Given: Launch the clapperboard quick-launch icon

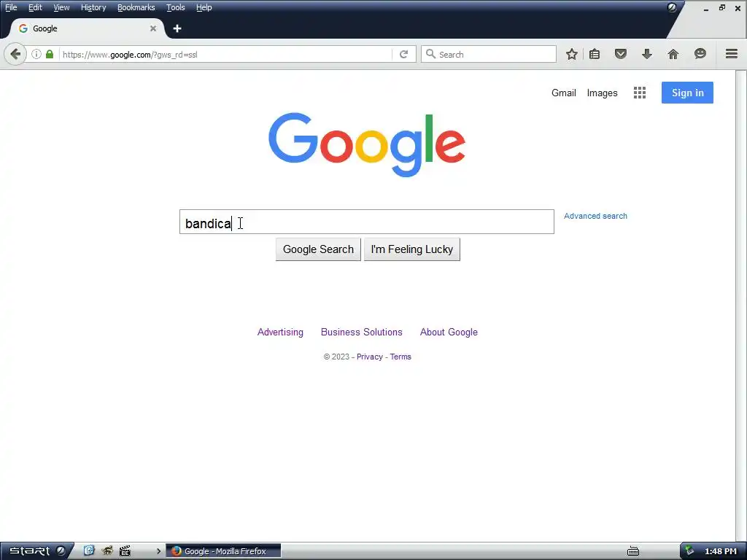Looking at the screenshot, I should point(125,551).
